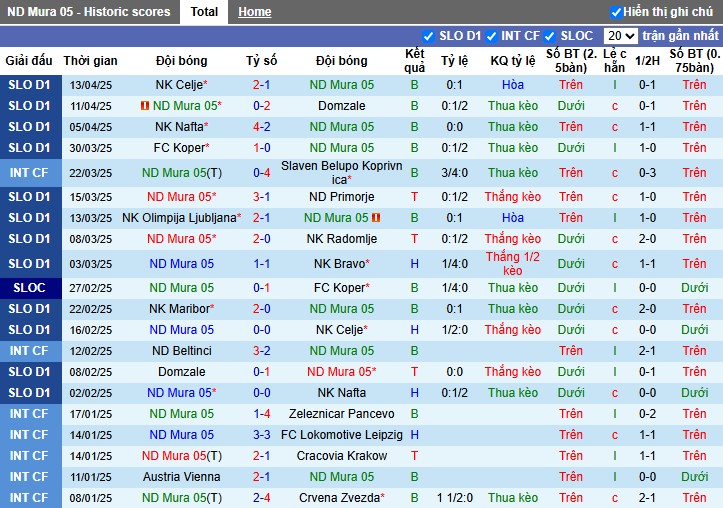The height and width of the screenshot is (508, 723).
Task: Click the Hòa result in 13/04/25 row
Action: 513,85
